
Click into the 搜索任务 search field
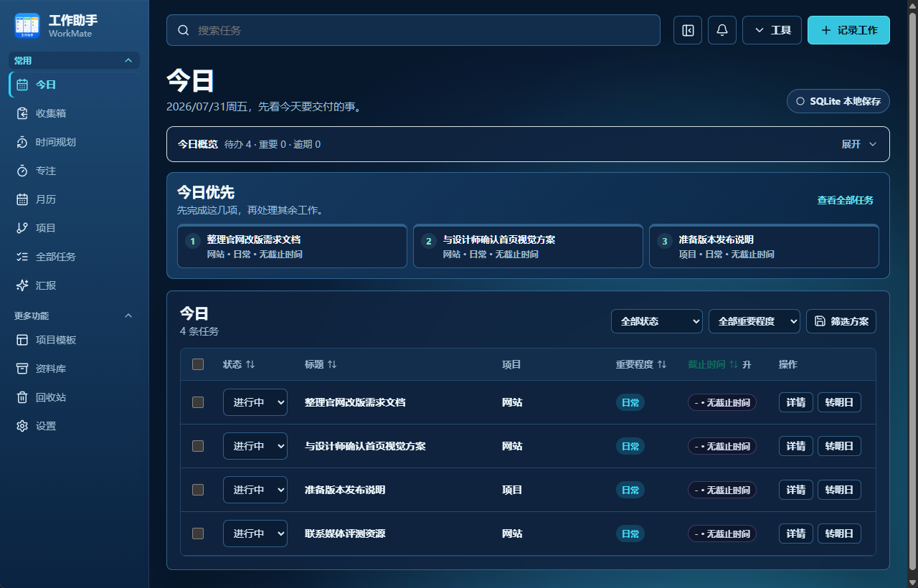(x=413, y=30)
